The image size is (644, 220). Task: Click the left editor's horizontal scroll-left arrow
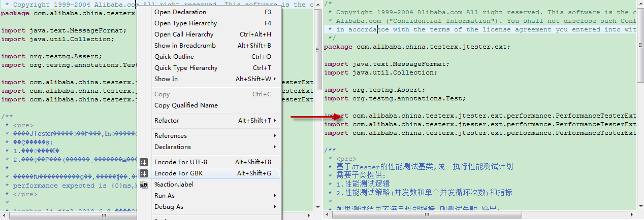click(x=4, y=216)
